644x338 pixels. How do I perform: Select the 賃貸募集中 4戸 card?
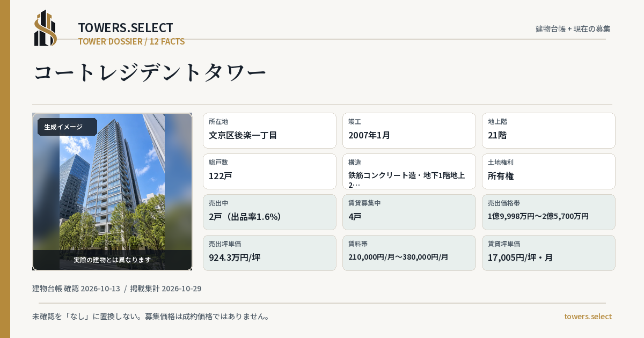pyautogui.click(x=409, y=212)
